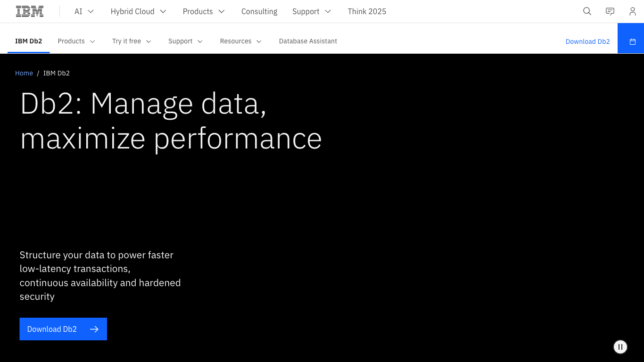Pause the hero animation
Viewport: 644px width, 362px height.
(620, 347)
